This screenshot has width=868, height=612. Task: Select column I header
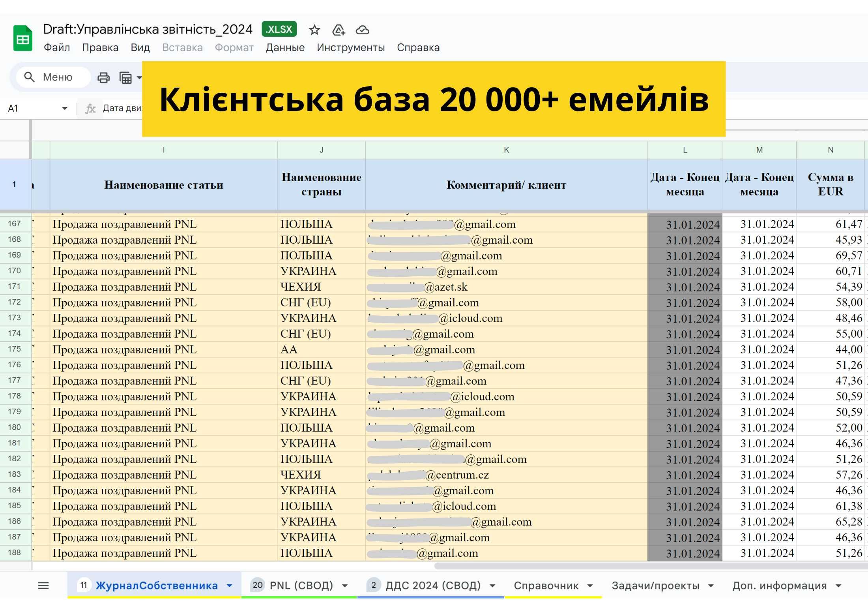click(164, 150)
